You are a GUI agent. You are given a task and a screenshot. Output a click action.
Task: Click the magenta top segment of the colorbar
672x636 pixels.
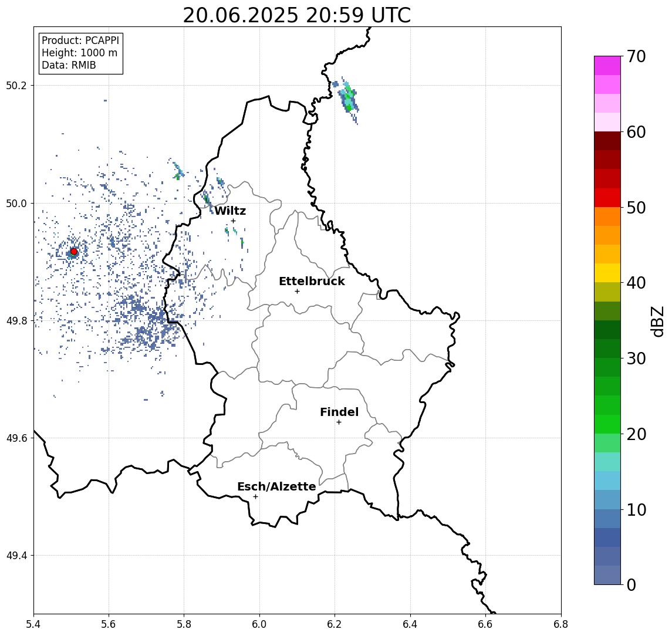pyautogui.click(x=607, y=66)
